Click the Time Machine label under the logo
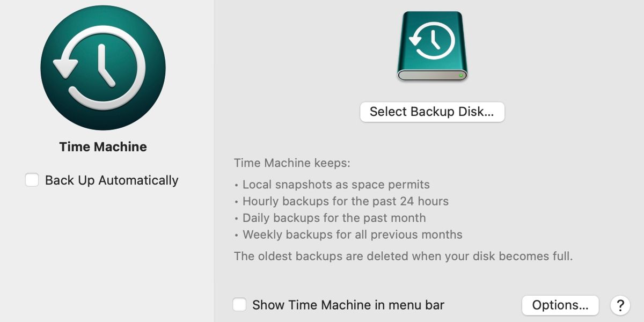This screenshot has width=644, height=322. tap(102, 147)
